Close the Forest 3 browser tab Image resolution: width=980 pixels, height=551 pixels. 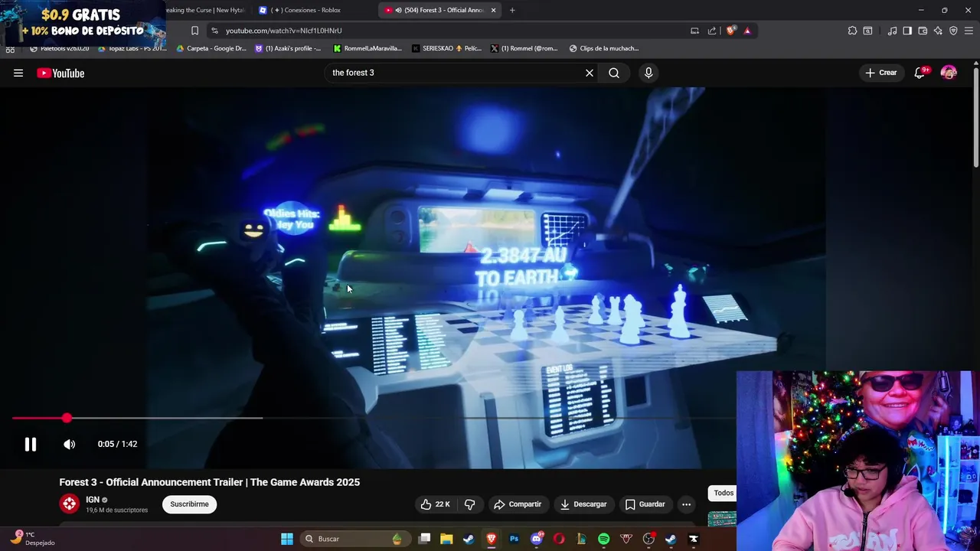[493, 10]
